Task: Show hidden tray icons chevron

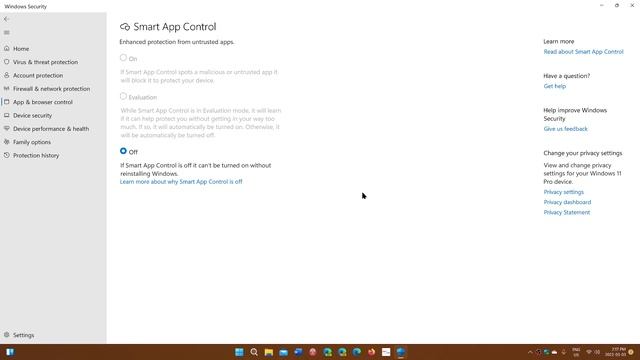Action: pyautogui.click(x=530, y=352)
